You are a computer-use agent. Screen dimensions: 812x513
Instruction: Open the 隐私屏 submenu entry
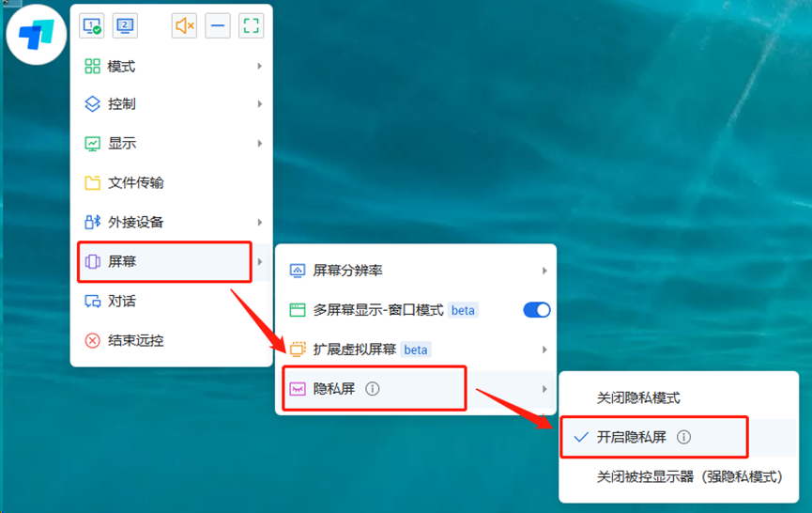tap(416, 389)
